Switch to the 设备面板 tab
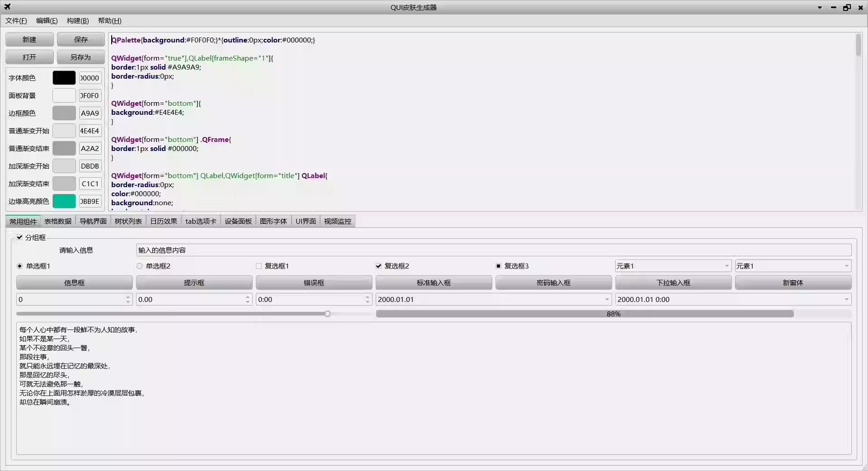Image resolution: width=868 pixels, height=471 pixels. pyautogui.click(x=238, y=221)
